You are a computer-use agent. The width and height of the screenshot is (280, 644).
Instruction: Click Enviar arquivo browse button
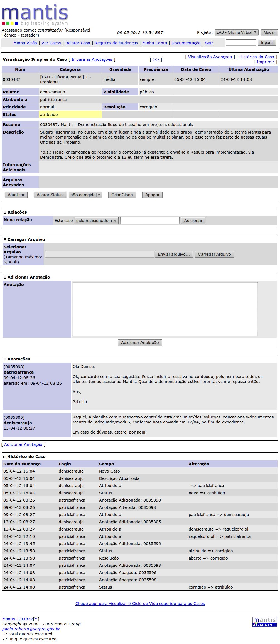click(174, 254)
